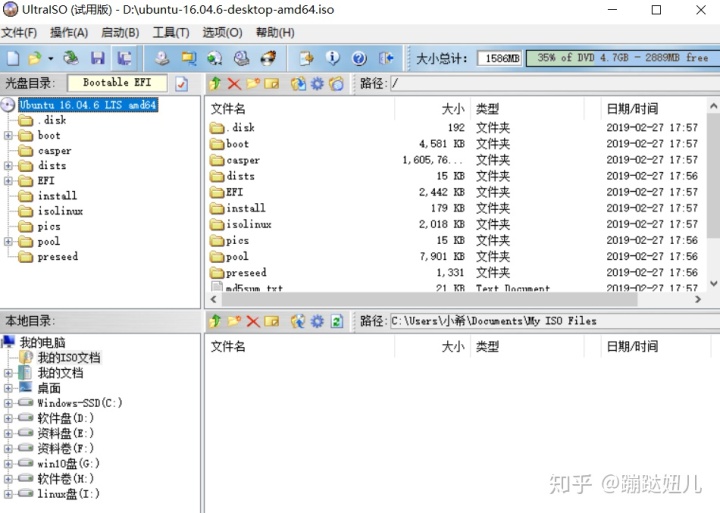
Task: Save the ISO using the floppy disk icon
Action: tap(98, 58)
